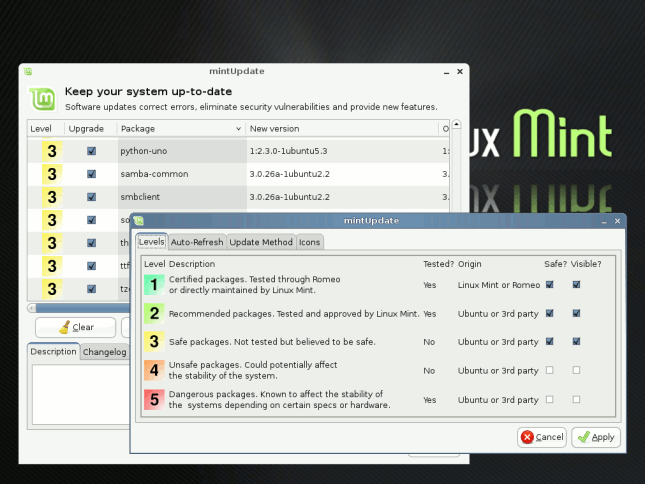Click the scroll-up arrow of package list
Image resolution: width=645 pixels, height=484 pixels.
[x=456, y=124]
